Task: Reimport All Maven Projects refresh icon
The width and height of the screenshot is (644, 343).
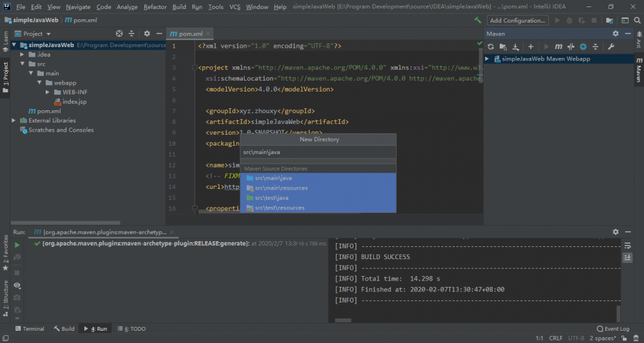Action: pyautogui.click(x=490, y=46)
